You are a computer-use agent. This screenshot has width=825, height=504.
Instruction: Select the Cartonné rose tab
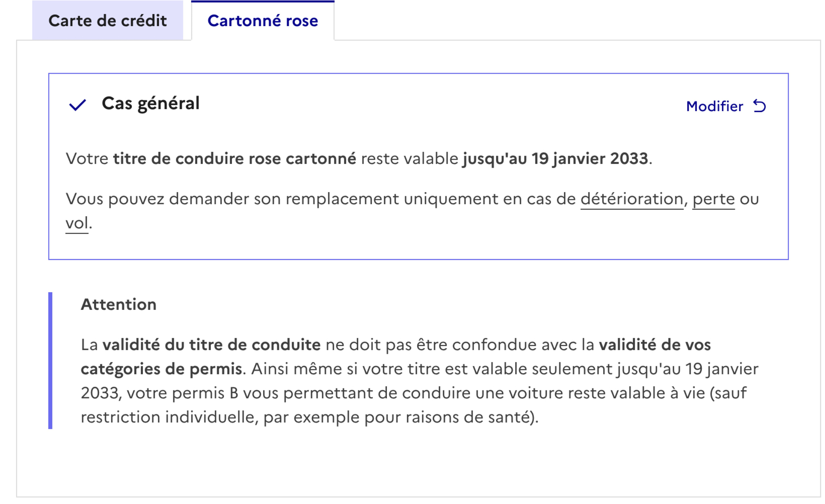[x=263, y=21]
